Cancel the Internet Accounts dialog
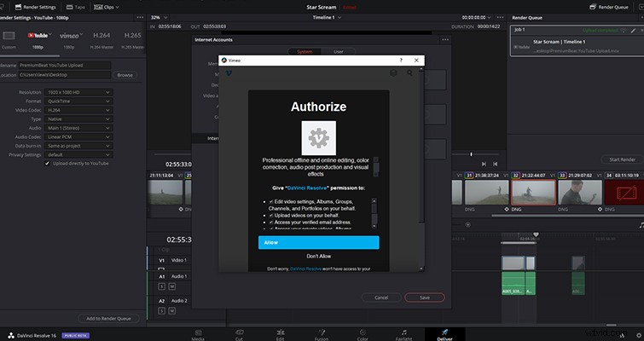The image size is (644, 341). pos(381,298)
